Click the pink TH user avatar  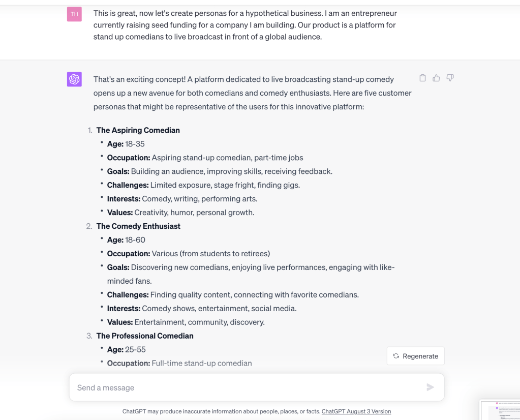(74, 14)
